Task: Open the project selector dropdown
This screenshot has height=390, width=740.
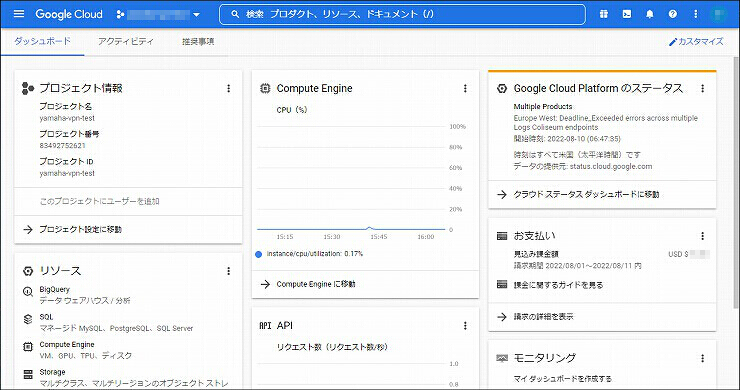Action: [x=158, y=15]
